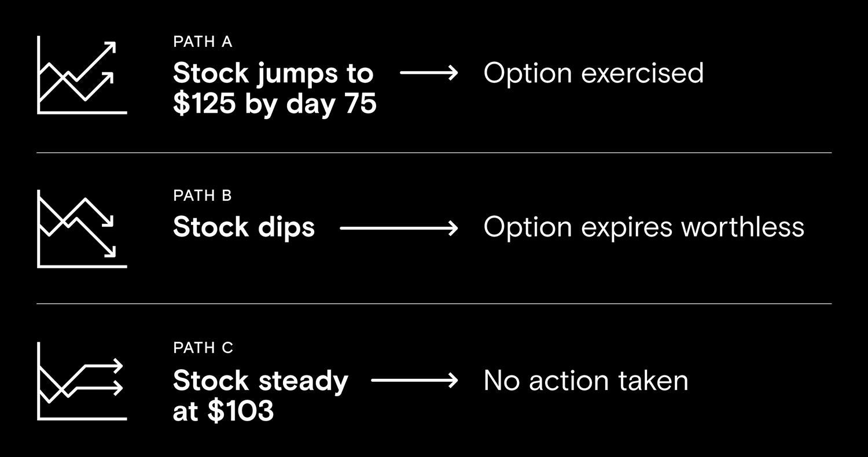Viewport: 868px width, 457px height.
Task: Click the "Stock steady" headline text
Action: 260,381
